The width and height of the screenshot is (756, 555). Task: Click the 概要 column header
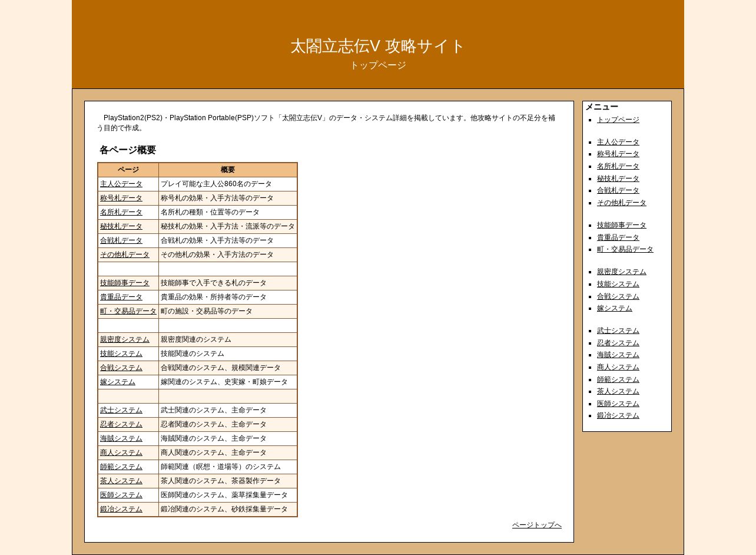click(x=228, y=170)
